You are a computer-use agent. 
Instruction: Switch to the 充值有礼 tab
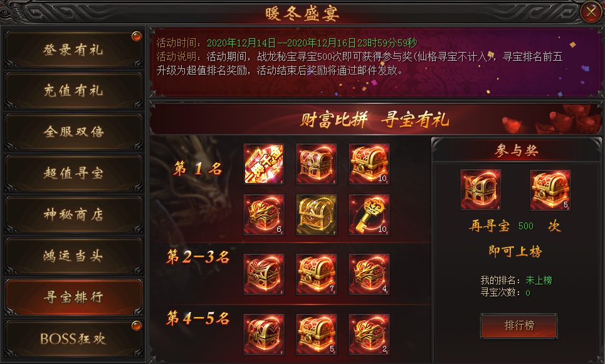(74, 91)
